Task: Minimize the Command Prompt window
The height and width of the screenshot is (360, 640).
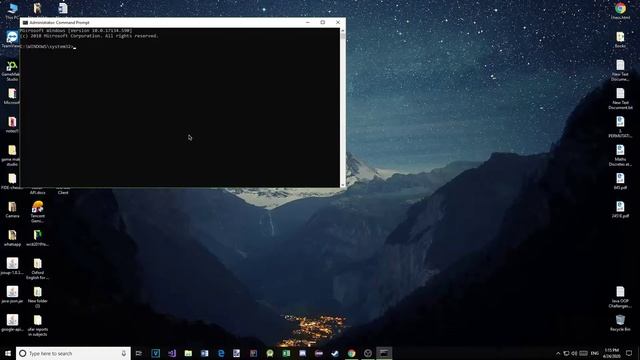Action: [x=308, y=22]
